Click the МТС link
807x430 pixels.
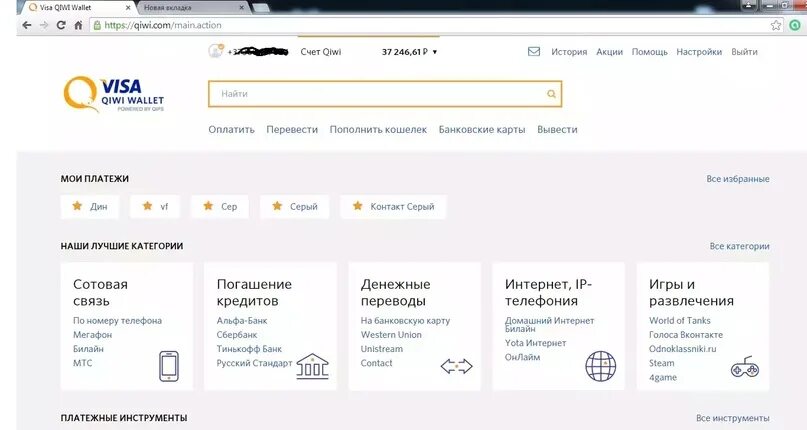point(82,363)
